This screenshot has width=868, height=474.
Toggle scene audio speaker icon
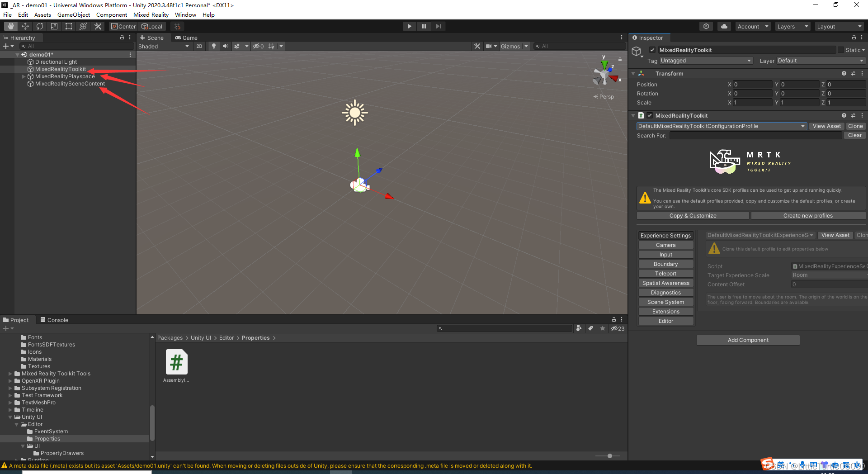click(x=226, y=46)
